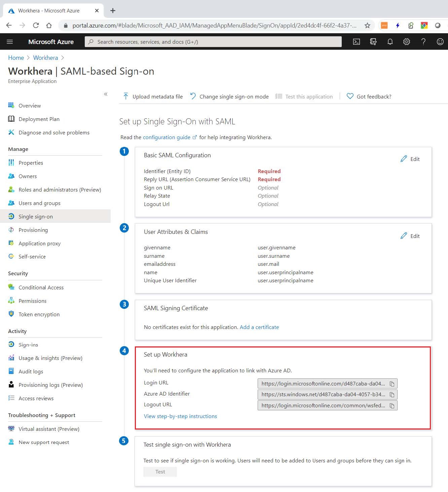Open Cloud Shell icon in top bar

(357, 42)
